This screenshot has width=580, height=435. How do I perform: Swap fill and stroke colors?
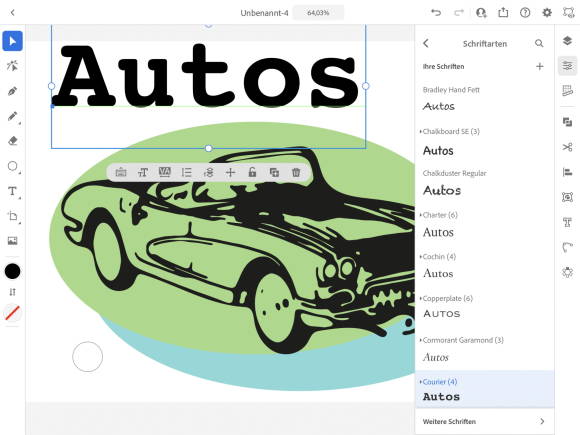(x=12, y=292)
